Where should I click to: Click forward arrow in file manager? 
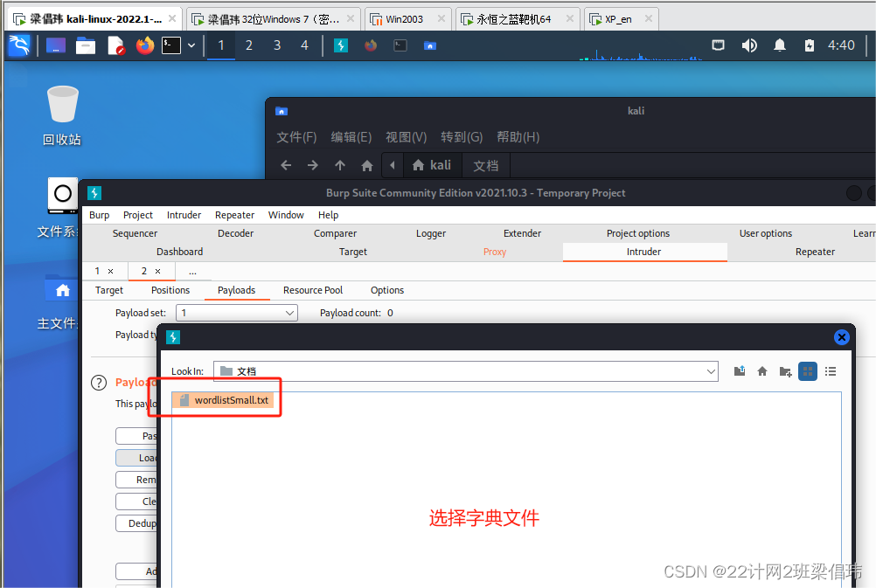[313, 165]
